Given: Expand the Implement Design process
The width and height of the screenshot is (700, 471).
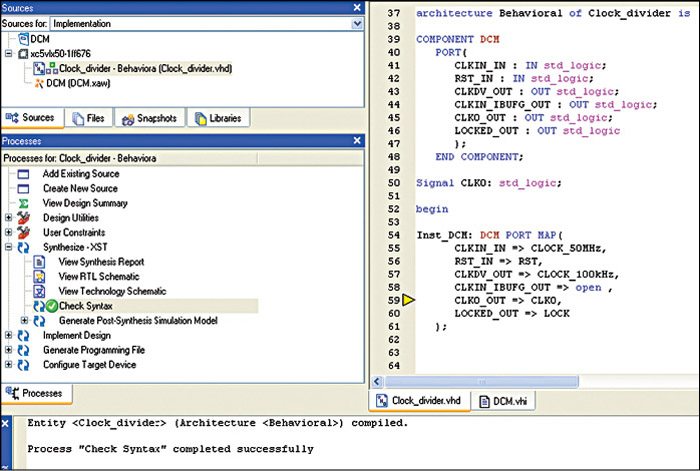Looking at the screenshot, I should [9, 336].
